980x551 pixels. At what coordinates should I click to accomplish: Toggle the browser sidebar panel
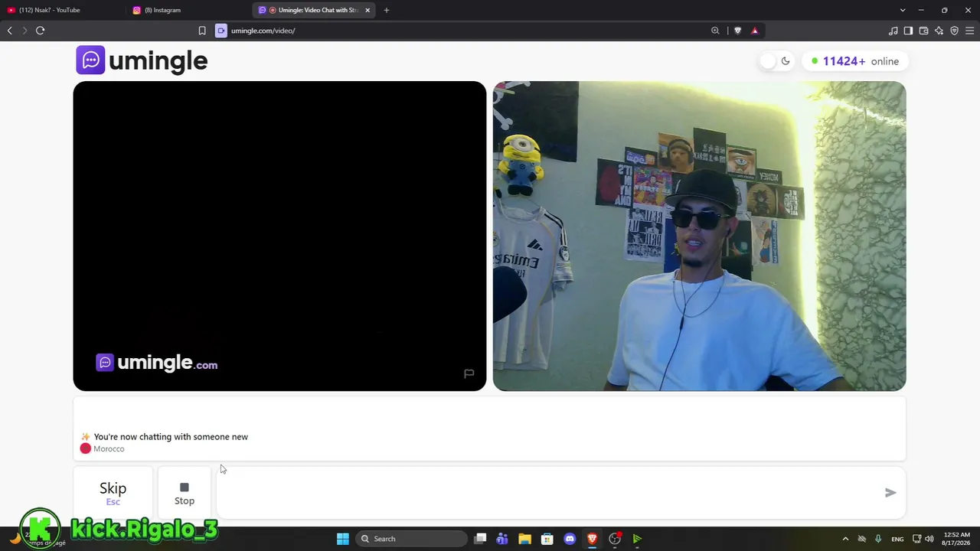tap(909, 31)
